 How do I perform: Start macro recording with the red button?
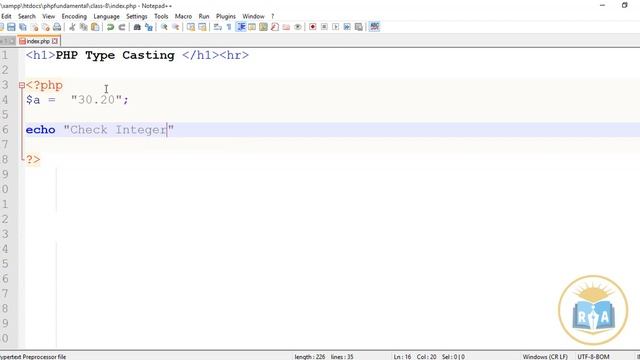(313, 27)
